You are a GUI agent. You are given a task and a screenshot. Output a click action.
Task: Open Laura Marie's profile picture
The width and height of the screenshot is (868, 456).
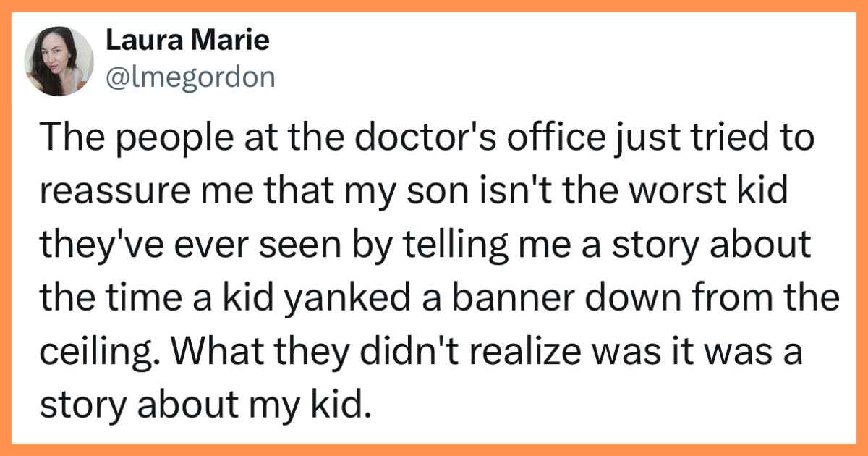(x=59, y=62)
